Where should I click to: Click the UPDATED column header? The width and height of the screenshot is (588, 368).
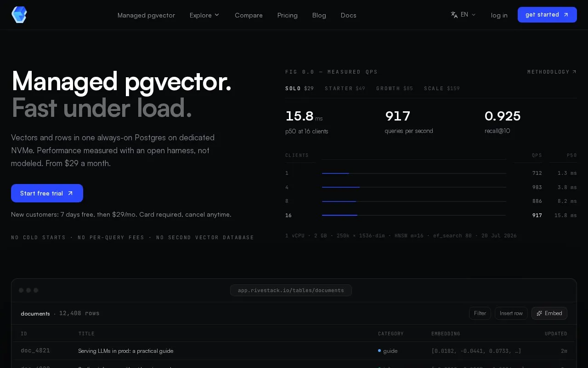556,333
